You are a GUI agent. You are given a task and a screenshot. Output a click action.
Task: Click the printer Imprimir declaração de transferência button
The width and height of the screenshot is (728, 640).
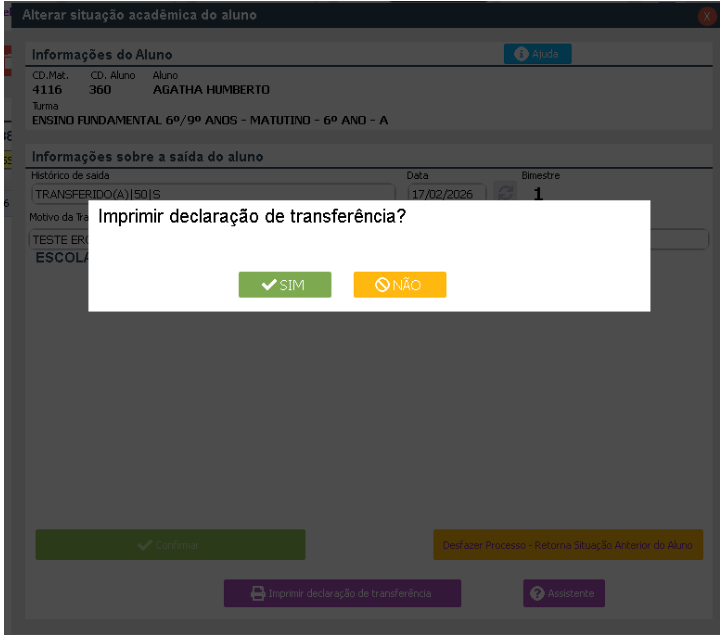(x=342, y=593)
